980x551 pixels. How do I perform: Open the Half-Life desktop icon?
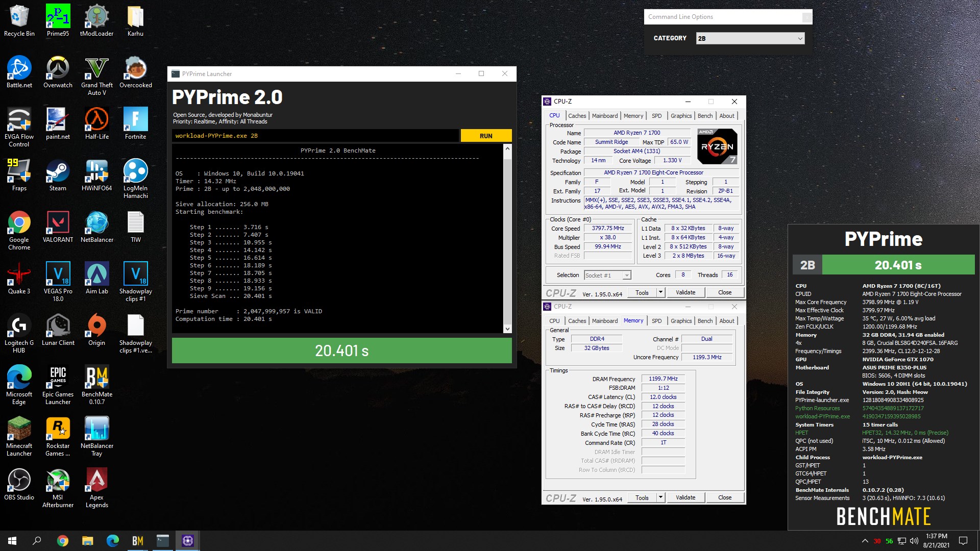[96, 123]
